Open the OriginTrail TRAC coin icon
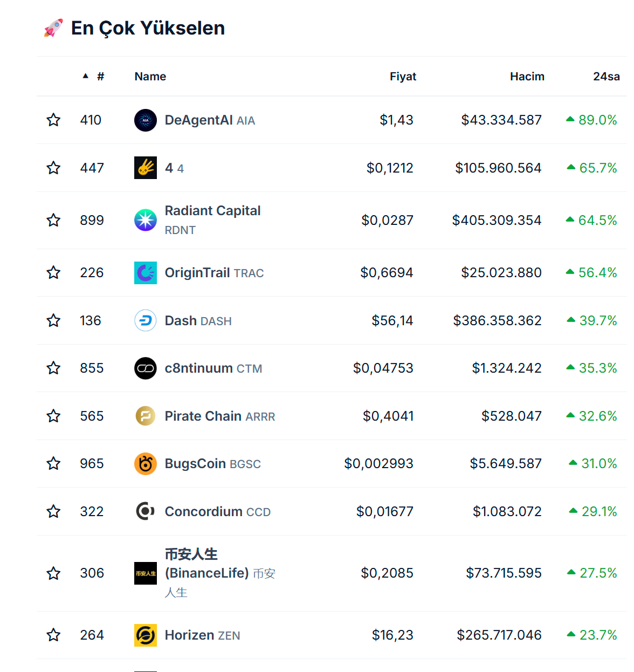Screen dimensions: 634x672 pos(145,273)
